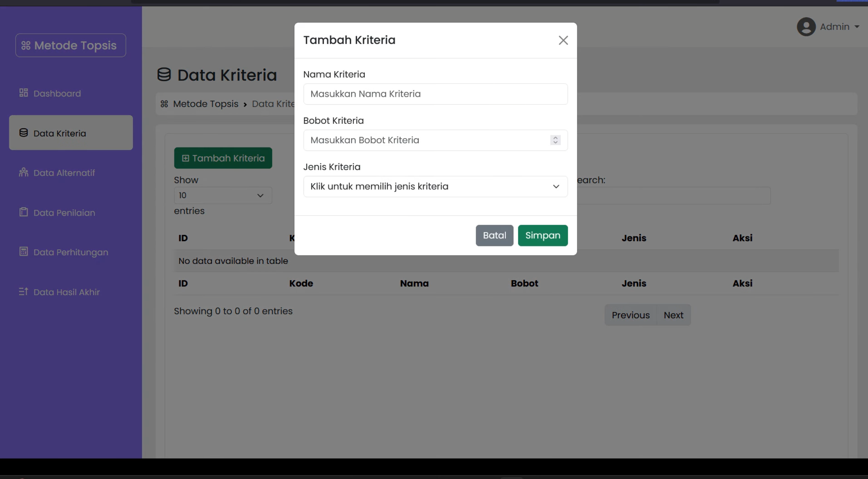Click the top Aksi column header
This screenshot has width=868, height=479.
click(x=742, y=238)
